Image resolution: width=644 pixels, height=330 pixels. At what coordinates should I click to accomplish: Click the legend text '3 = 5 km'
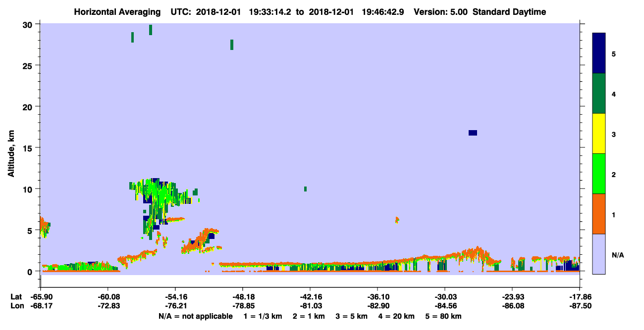coord(352,316)
